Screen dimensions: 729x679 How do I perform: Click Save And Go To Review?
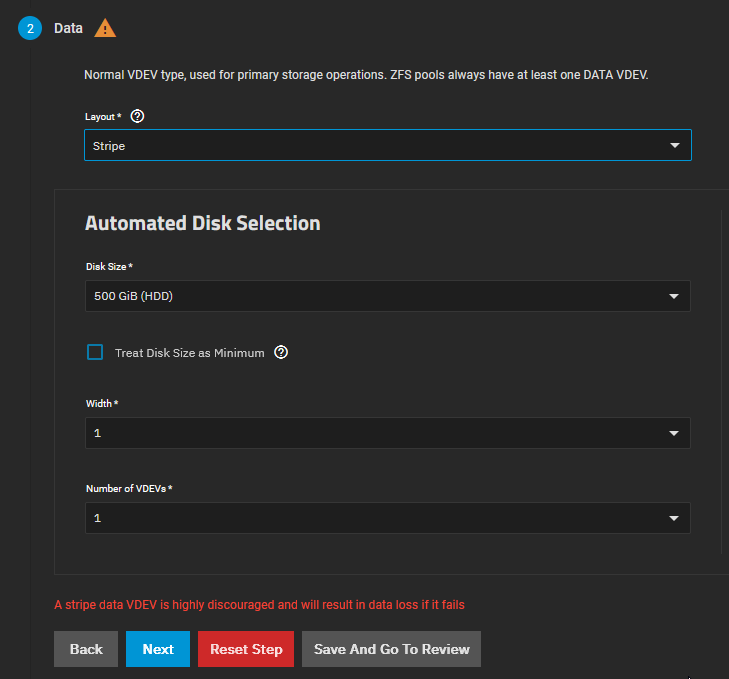click(x=391, y=649)
